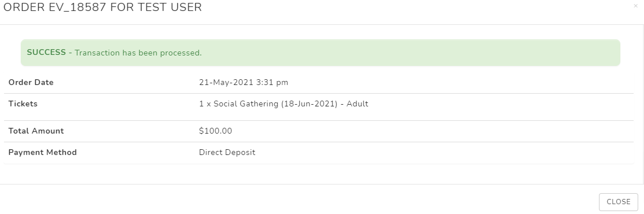Click the '1 x' ticket quantity

tap(205, 104)
